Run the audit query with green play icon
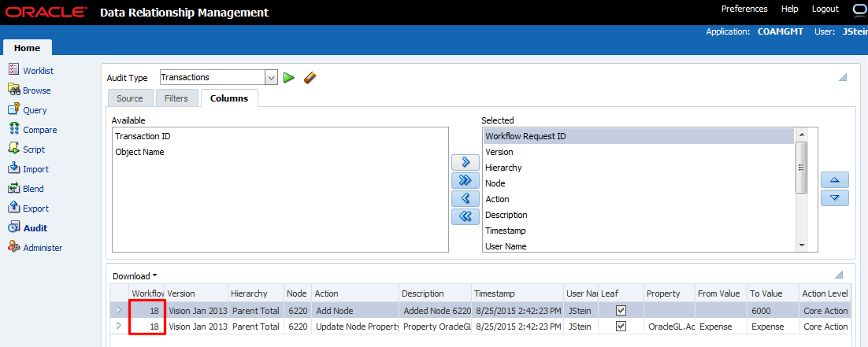868x347 pixels. click(288, 78)
